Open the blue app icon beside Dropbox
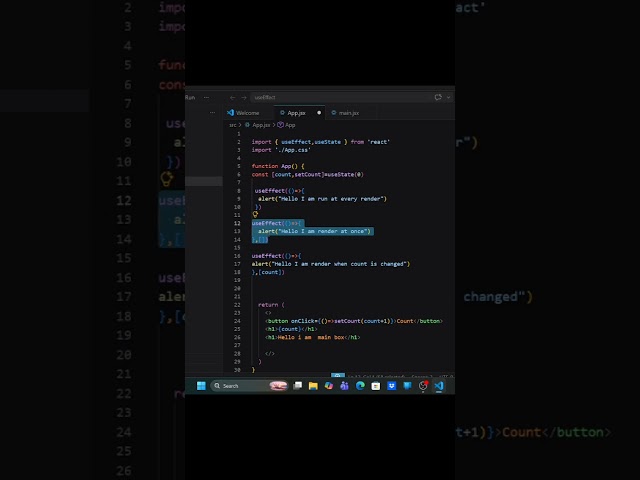Screen dimensions: 640x480 pos(407,386)
